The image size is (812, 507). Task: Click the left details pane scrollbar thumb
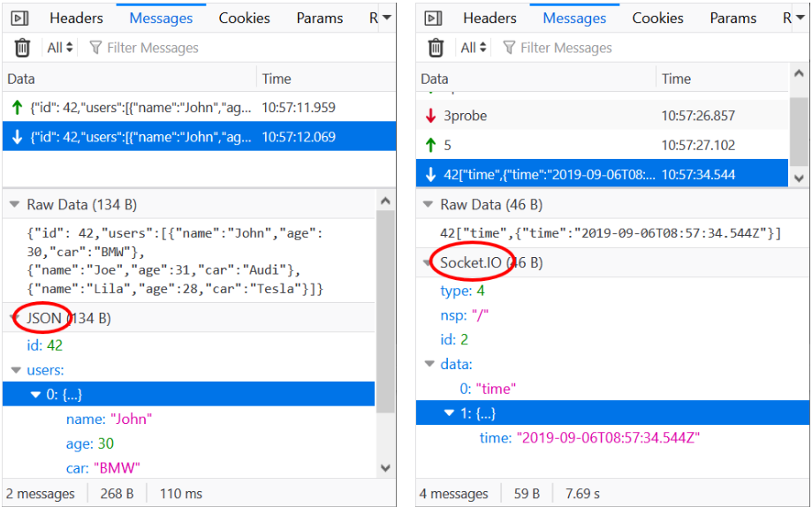pyautogui.click(x=385, y=311)
